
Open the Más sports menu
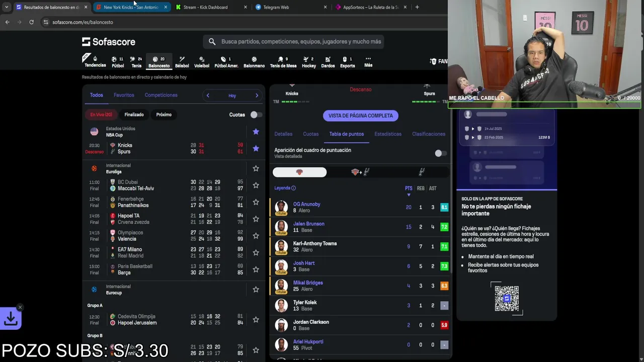(368, 62)
